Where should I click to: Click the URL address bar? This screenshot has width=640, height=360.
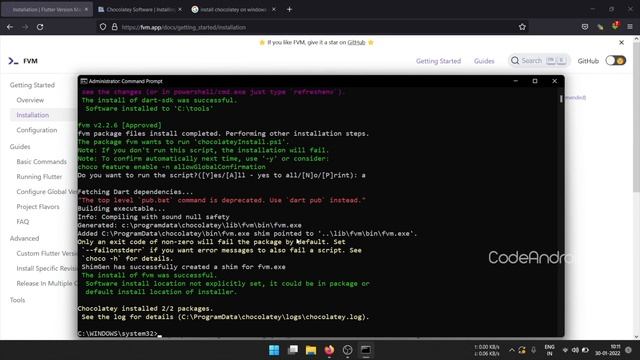(x=312, y=27)
